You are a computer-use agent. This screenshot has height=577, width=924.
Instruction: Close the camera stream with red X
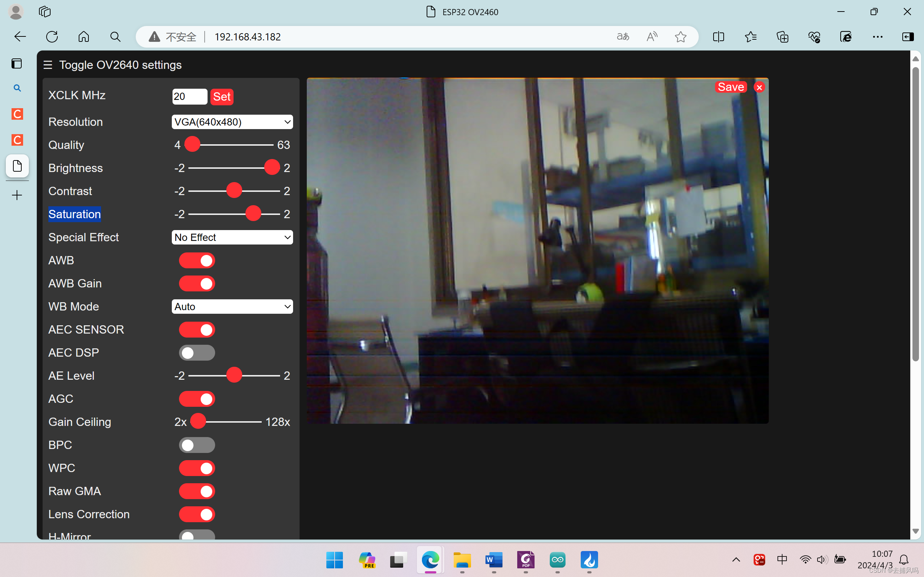click(759, 87)
